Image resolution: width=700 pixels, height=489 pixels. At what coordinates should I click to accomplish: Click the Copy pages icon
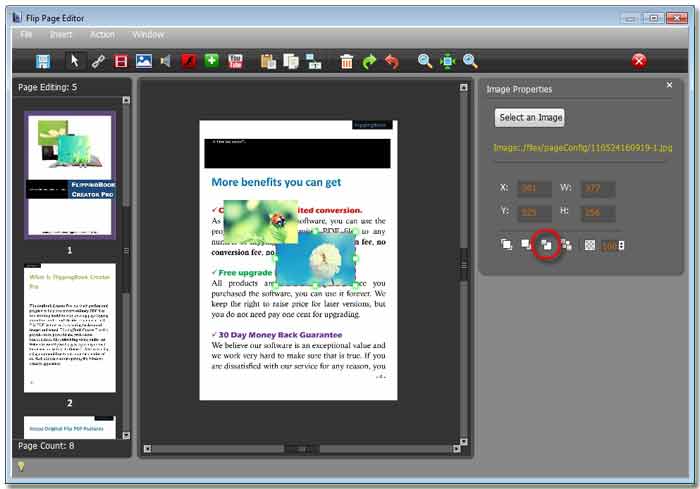coord(291,61)
